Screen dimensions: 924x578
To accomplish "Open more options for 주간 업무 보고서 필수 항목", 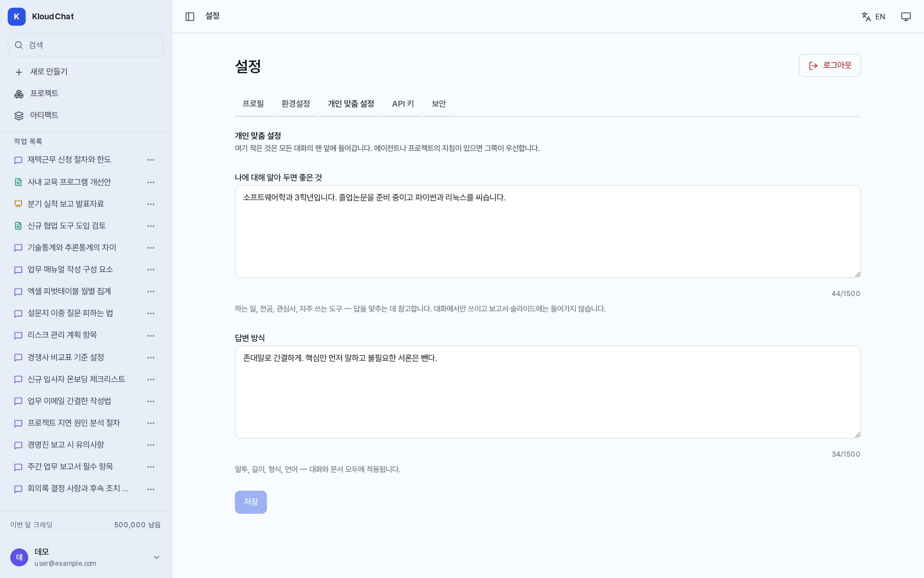I will [151, 466].
